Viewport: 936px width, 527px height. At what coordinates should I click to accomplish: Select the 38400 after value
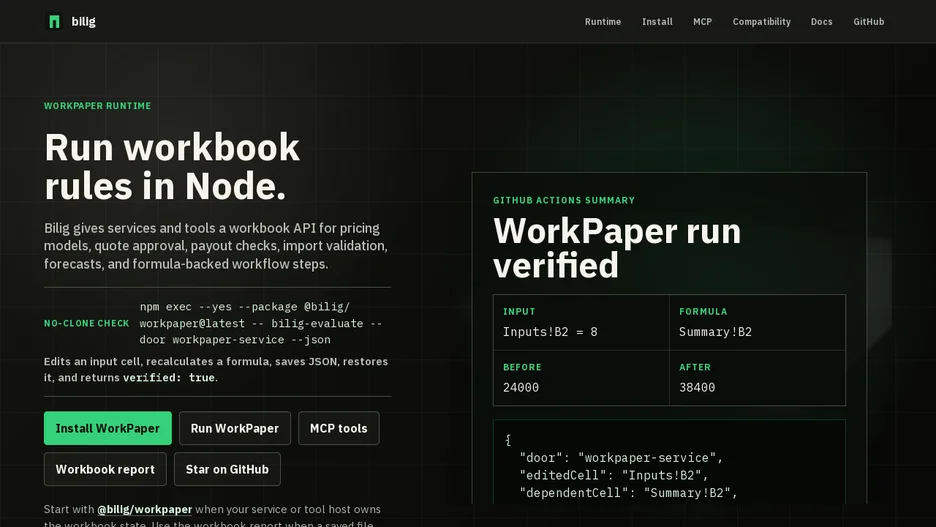point(697,387)
